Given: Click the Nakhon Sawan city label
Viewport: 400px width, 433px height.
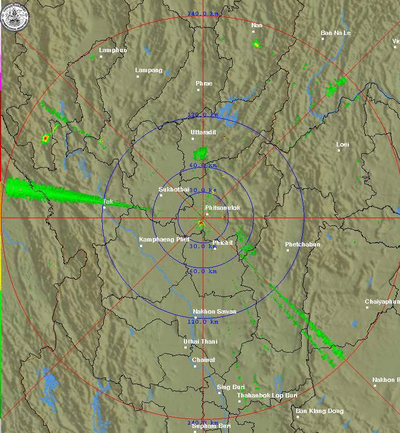Looking at the screenshot, I should (214, 312).
